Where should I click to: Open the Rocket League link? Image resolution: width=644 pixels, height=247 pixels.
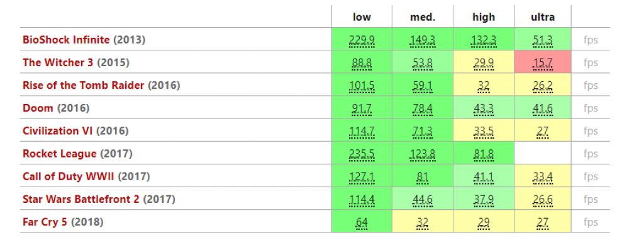pyautogui.click(x=60, y=154)
